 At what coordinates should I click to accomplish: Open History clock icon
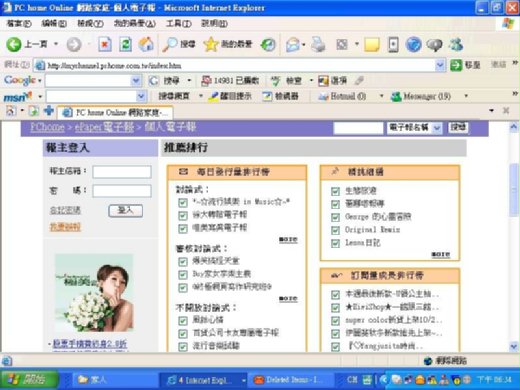[x=268, y=45]
